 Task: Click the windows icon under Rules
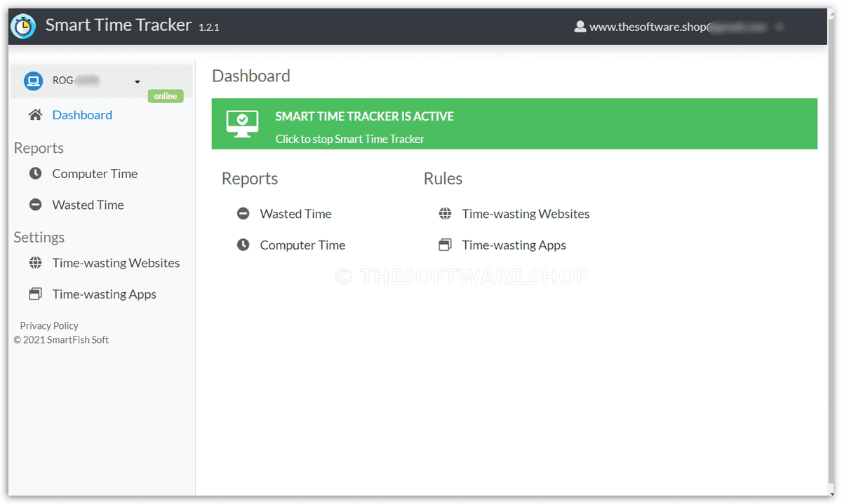pos(445,245)
